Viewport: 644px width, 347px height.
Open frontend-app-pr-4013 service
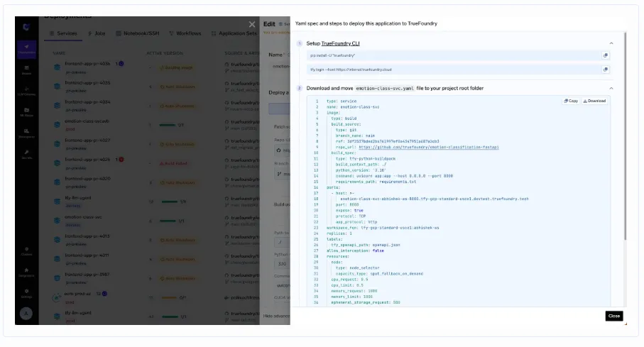pos(87,236)
